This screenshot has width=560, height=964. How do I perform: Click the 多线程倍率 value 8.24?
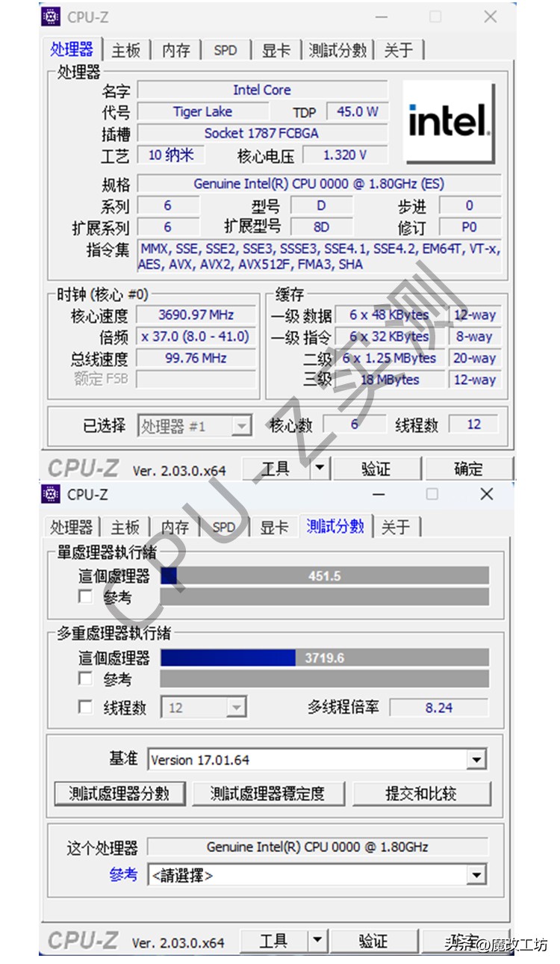point(439,707)
